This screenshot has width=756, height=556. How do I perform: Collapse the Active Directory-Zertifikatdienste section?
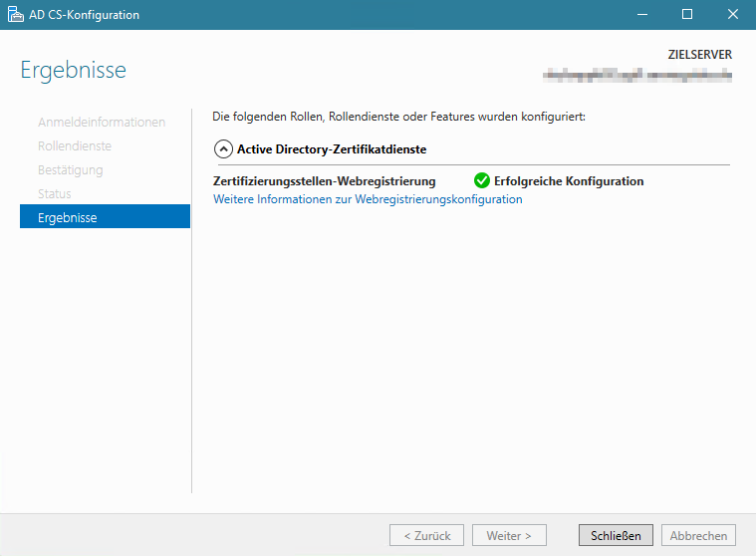[223, 149]
